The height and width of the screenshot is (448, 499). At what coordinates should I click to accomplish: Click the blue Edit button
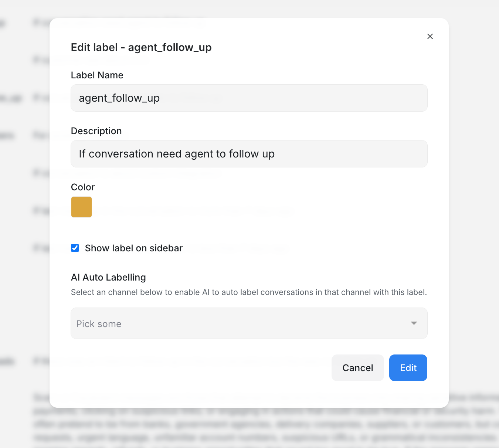tap(408, 368)
